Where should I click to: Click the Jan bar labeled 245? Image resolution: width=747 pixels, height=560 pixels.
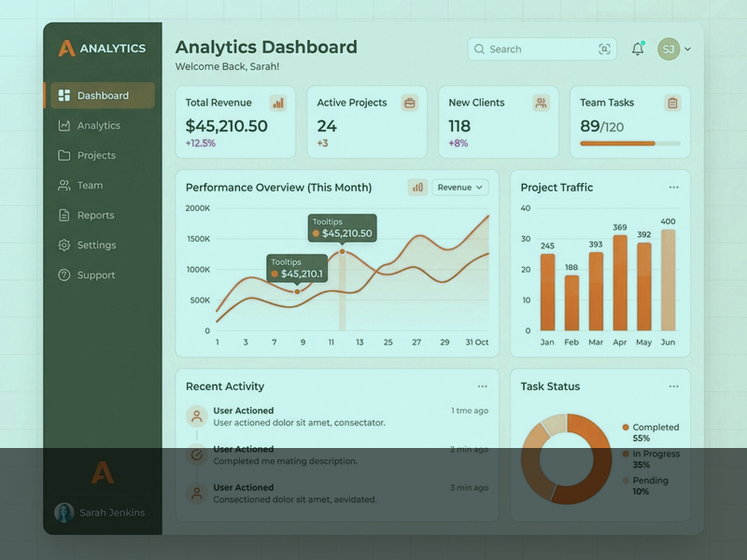(x=547, y=292)
